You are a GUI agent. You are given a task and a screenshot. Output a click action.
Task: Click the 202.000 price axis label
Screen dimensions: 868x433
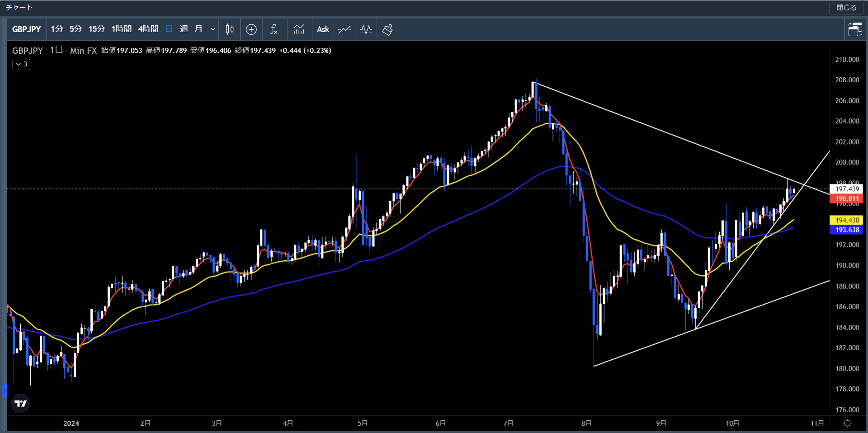(847, 142)
